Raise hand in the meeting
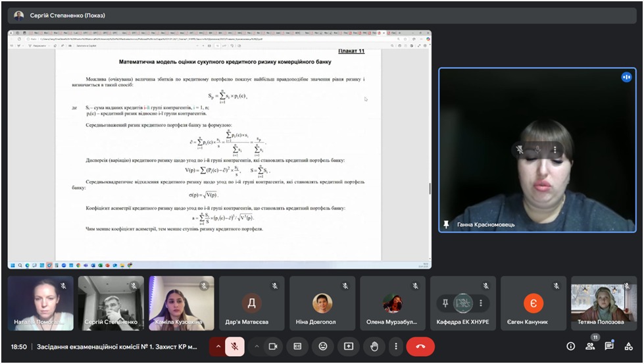The width and height of the screenshot is (644, 364). 374,346
